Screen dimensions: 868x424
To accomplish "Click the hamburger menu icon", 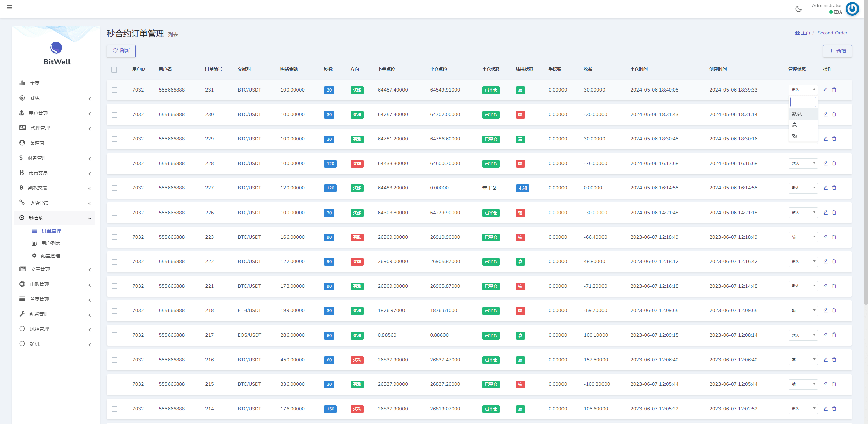I will [x=9, y=7].
